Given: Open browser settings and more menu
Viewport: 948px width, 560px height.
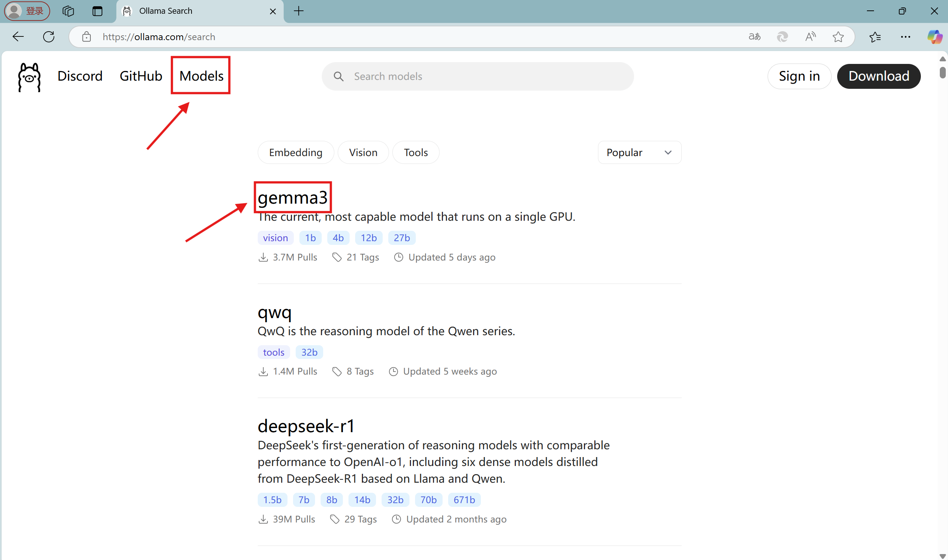Looking at the screenshot, I should click(905, 37).
